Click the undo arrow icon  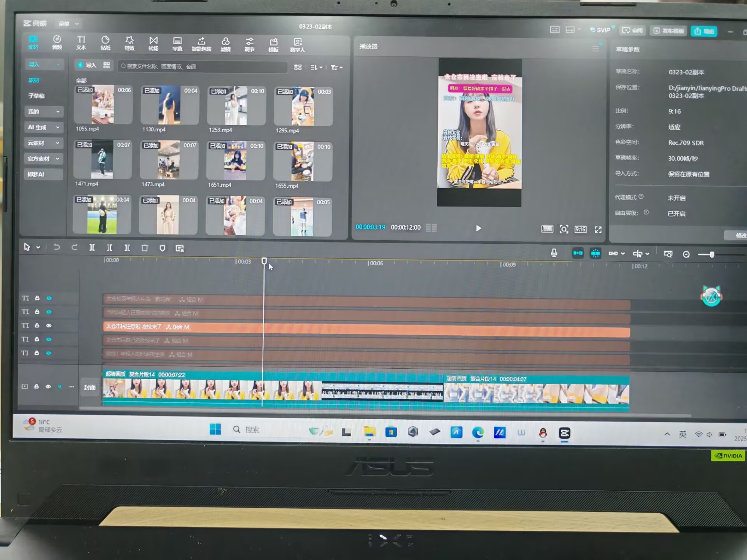click(x=57, y=247)
